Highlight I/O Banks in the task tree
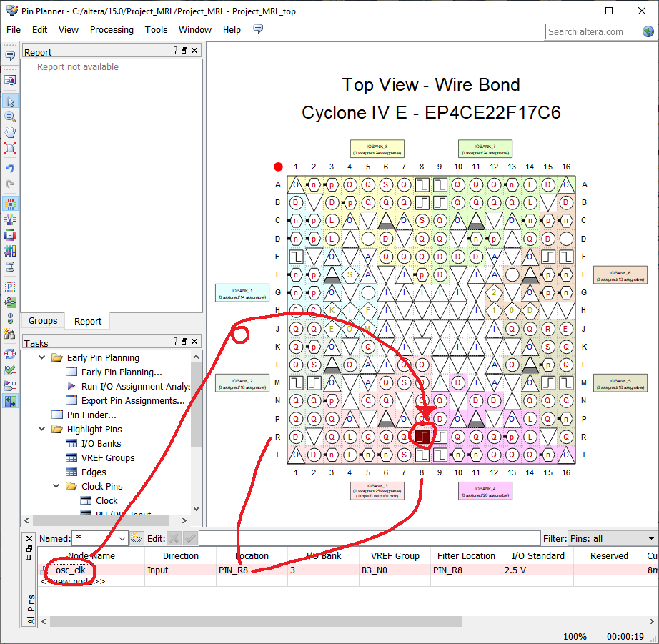The width and height of the screenshot is (659, 644). 101,443
